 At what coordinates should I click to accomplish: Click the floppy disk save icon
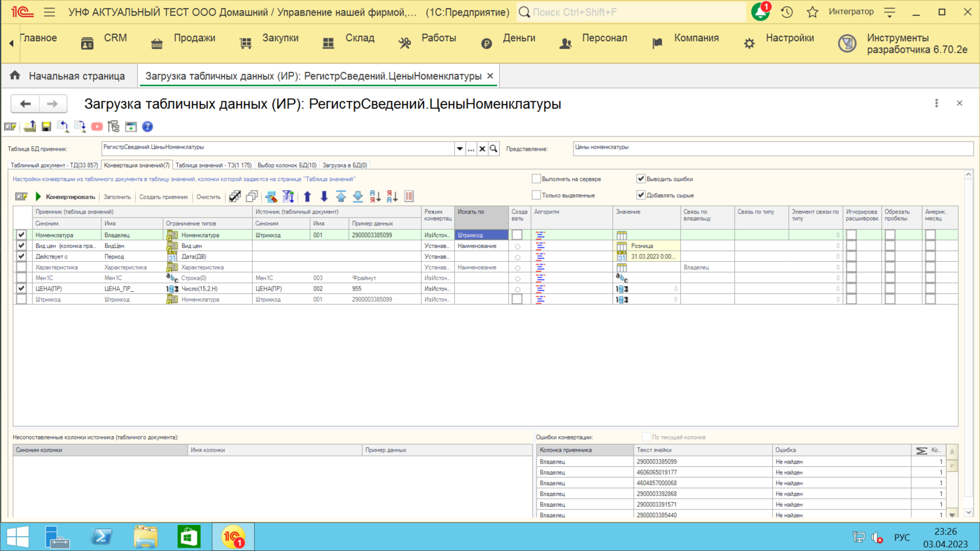tap(46, 127)
